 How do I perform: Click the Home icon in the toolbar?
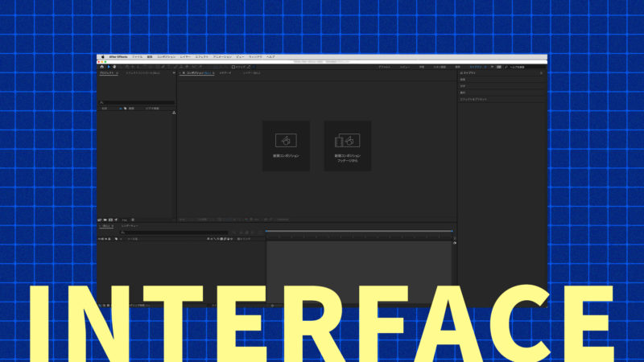[102, 67]
